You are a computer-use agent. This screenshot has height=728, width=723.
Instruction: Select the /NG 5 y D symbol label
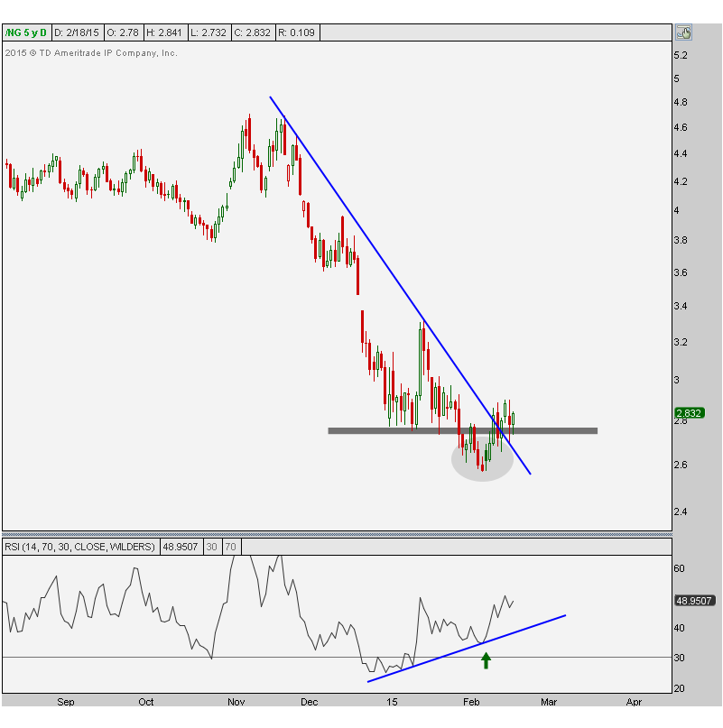(x=26, y=32)
